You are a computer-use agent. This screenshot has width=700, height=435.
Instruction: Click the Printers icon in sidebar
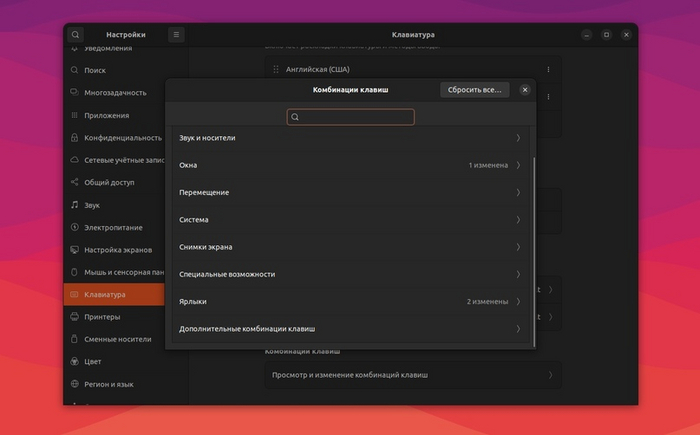pos(75,316)
